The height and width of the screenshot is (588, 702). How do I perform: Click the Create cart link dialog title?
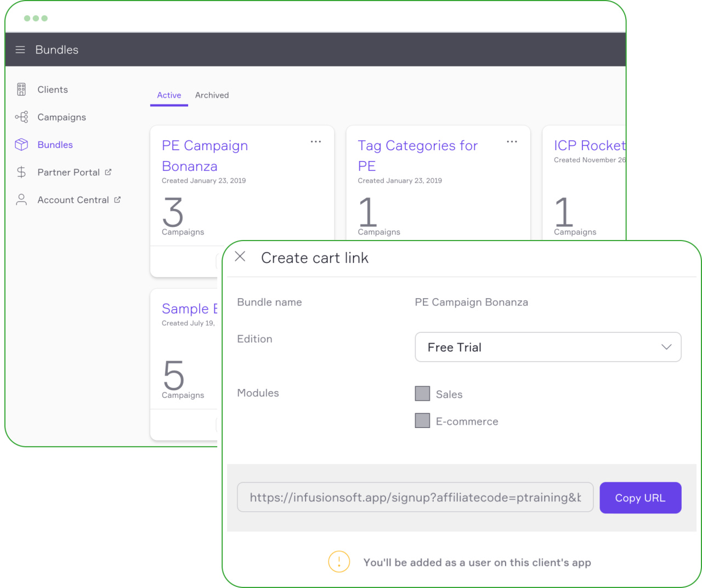(x=315, y=258)
